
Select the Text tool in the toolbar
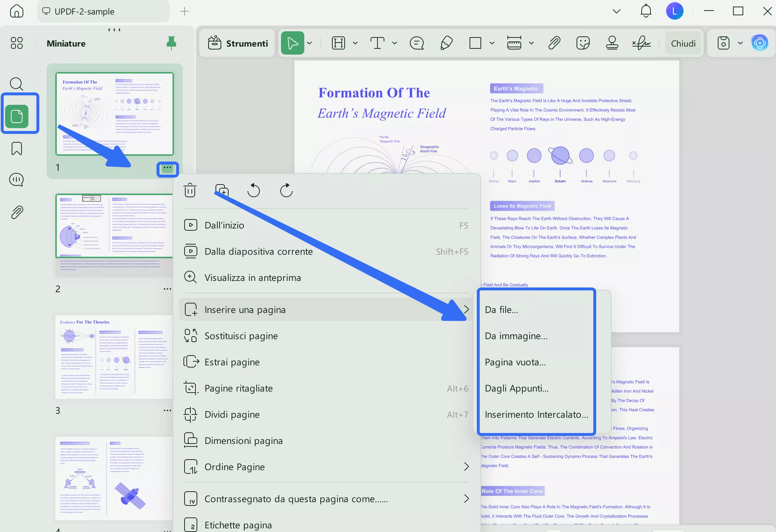coord(377,43)
